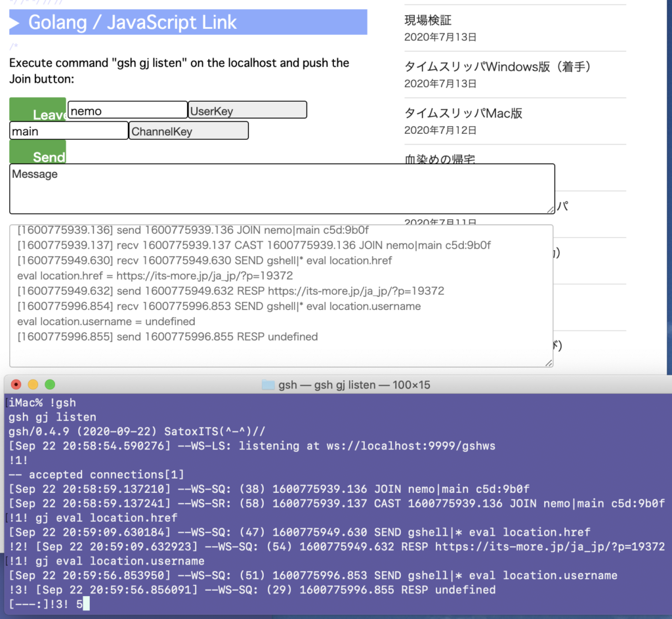Close the gsh terminal window with red button
Screen dimensions: 672x619
pos(16,385)
